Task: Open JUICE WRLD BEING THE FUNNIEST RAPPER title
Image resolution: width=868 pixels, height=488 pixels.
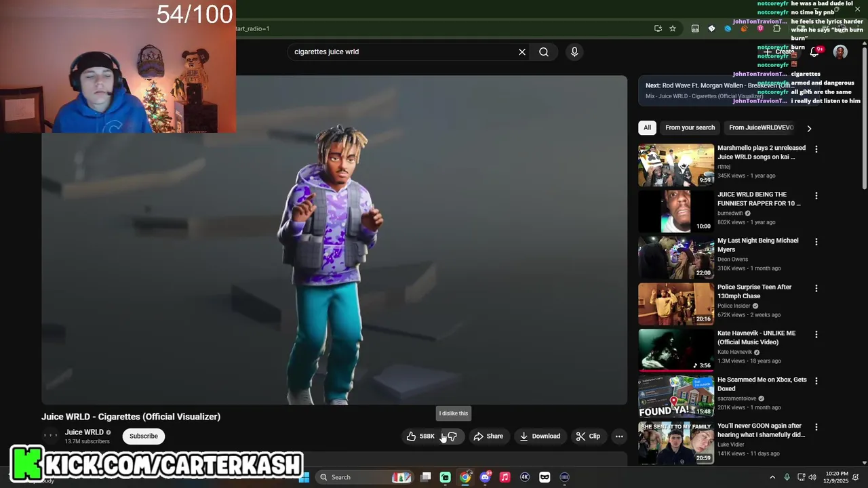Action: 759,199
